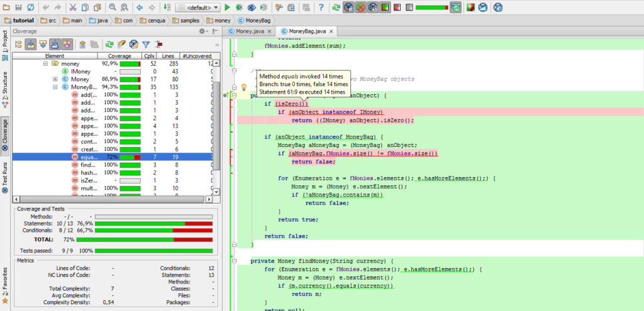This screenshot has width=644, height=311.
Task: Click the tree's vertical scrollbar down arrow
Action: pos(216,192)
